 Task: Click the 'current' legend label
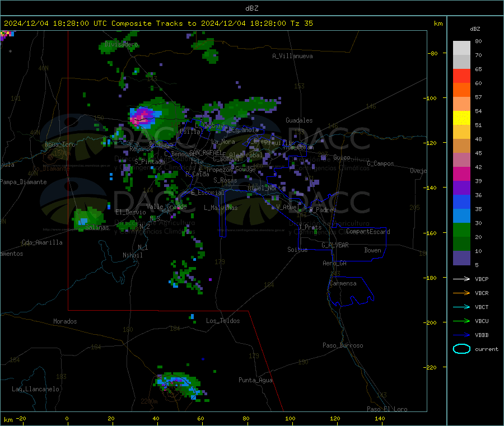(x=487, y=349)
